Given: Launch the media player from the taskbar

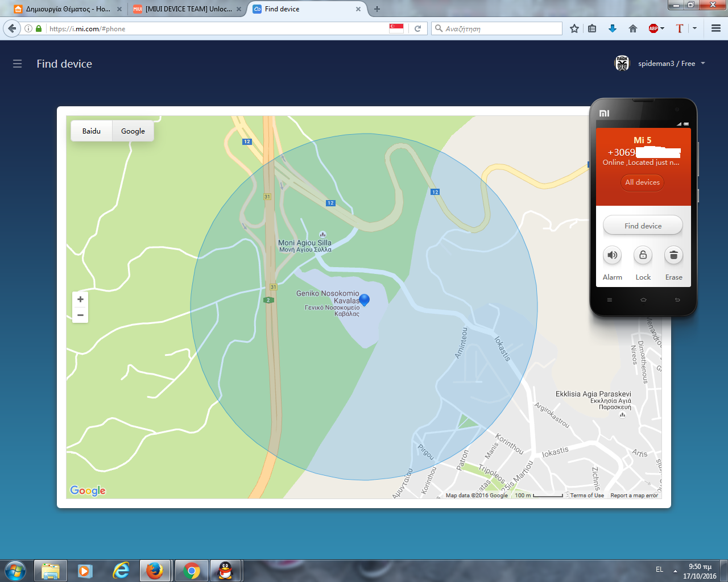Looking at the screenshot, I should [85, 571].
